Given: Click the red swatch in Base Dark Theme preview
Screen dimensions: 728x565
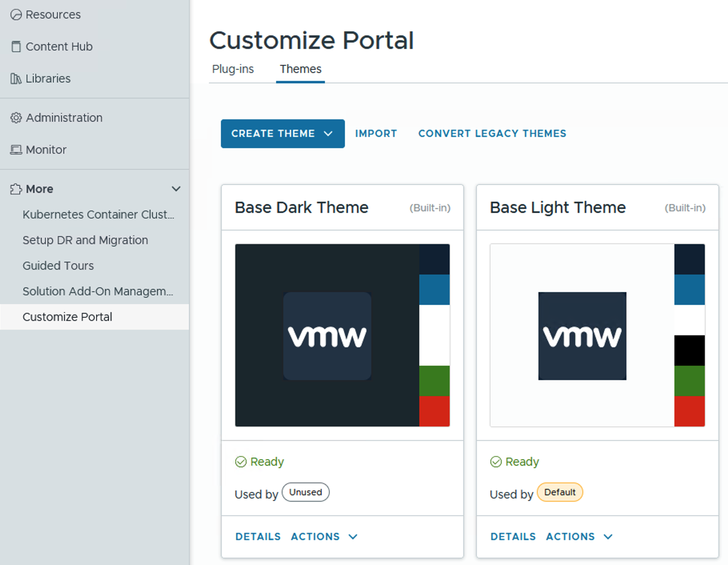Looking at the screenshot, I should tap(434, 411).
